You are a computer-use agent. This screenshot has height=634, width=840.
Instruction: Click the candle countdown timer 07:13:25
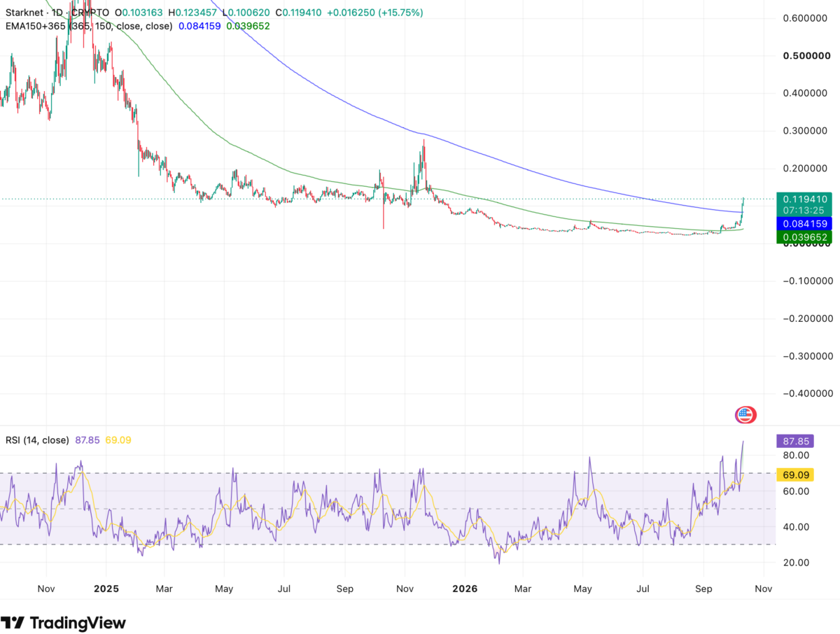[x=804, y=210]
